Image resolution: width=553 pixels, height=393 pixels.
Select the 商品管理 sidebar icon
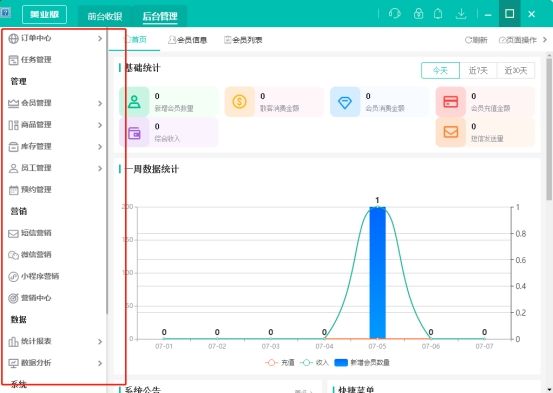coord(13,125)
